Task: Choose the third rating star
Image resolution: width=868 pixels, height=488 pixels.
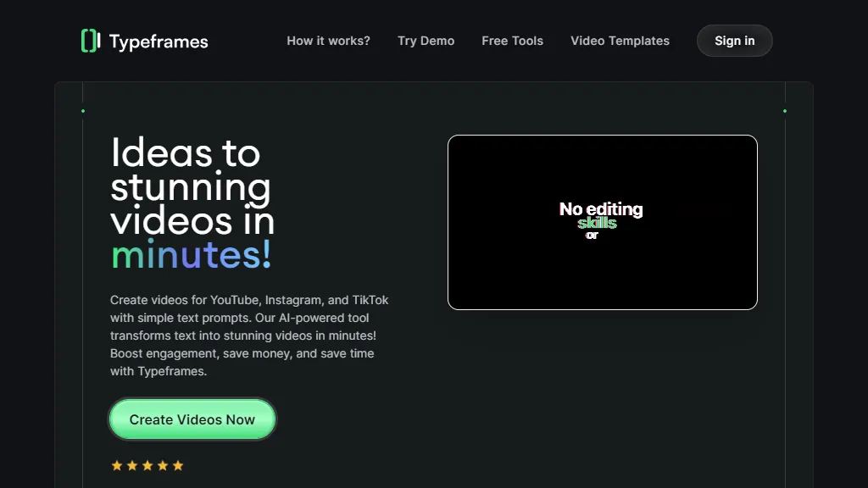Action: (x=147, y=465)
